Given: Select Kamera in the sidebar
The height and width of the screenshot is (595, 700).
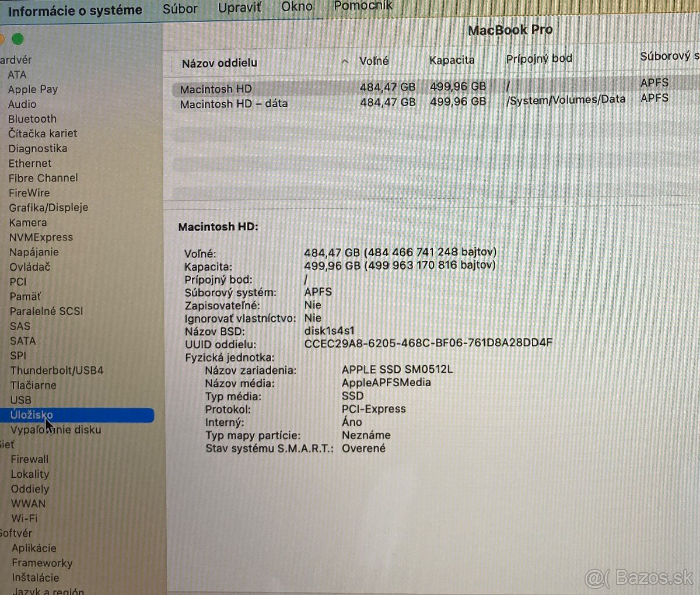Looking at the screenshot, I should coord(27,222).
